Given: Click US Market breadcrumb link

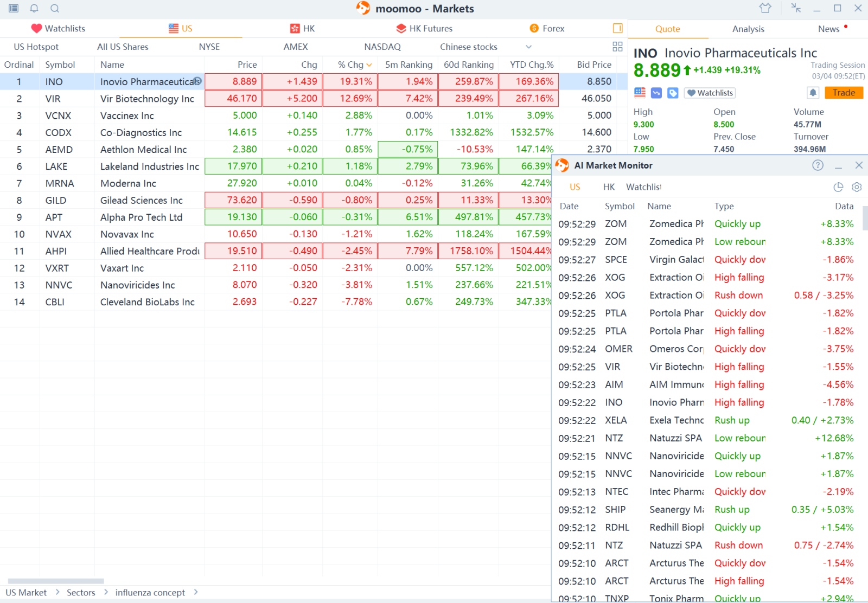Looking at the screenshot, I should pyautogui.click(x=26, y=593).
